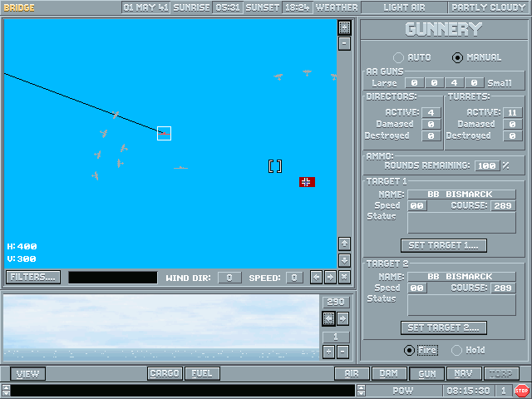
Task: Click SET TARGET 2 button
Action: coord(444,328)
